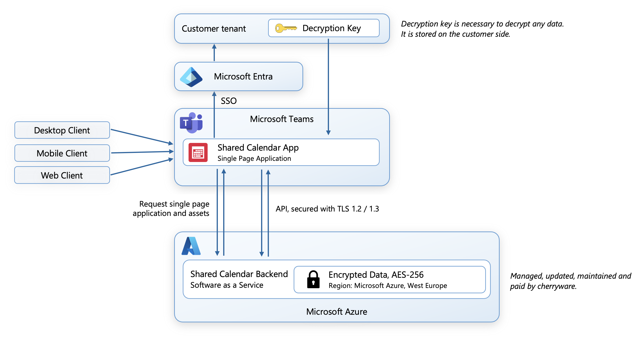The height and width of the screenshot is (337, 644).
Task: Click the Customer tenant label
Action: (x=214, y=29)
